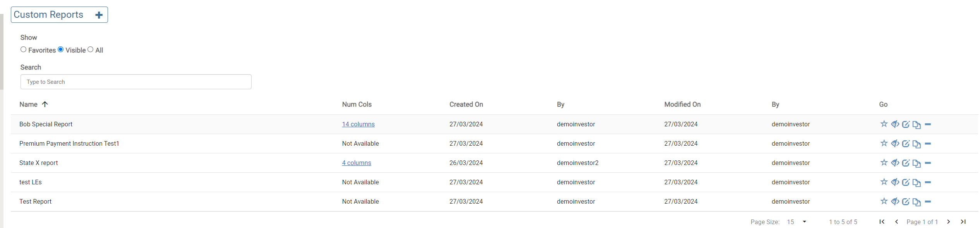Click the Type to Search field
Image resolution: width=980 pixels, height=228 pixels.
pyautogui.click(x=136, y=82)
